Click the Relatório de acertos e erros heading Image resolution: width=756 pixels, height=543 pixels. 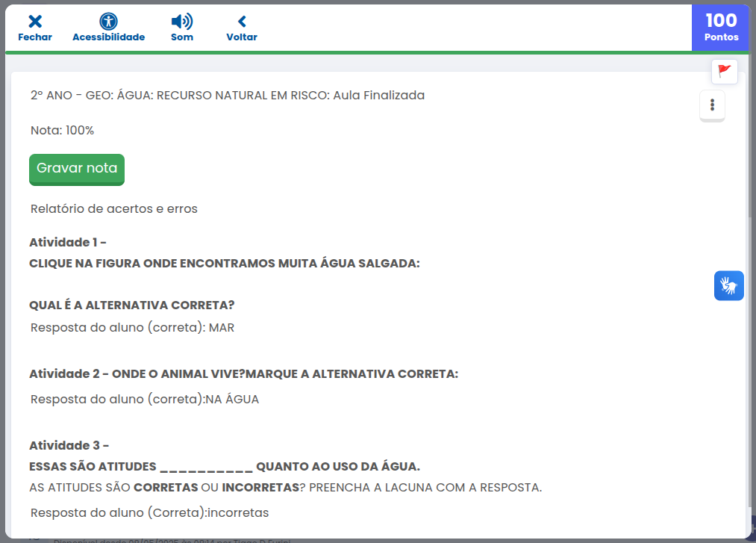pyautogui.click(x=114, y=209)
